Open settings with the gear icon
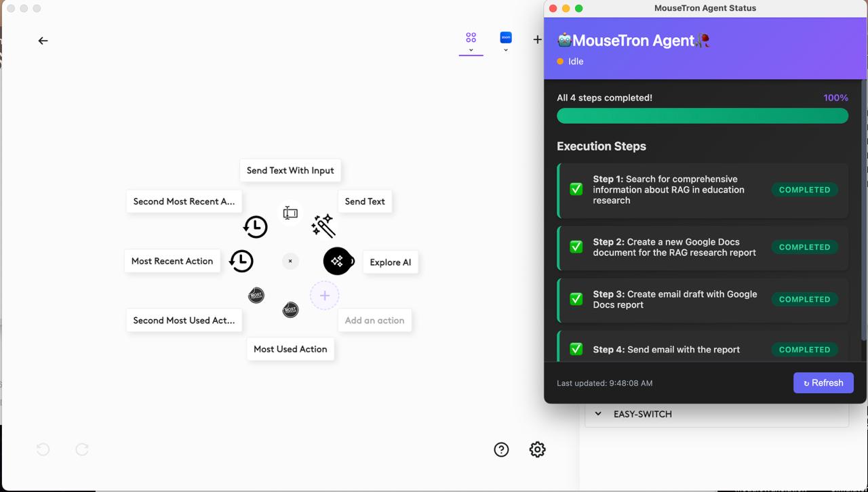The image size is (868, 492). pos(537,449)
